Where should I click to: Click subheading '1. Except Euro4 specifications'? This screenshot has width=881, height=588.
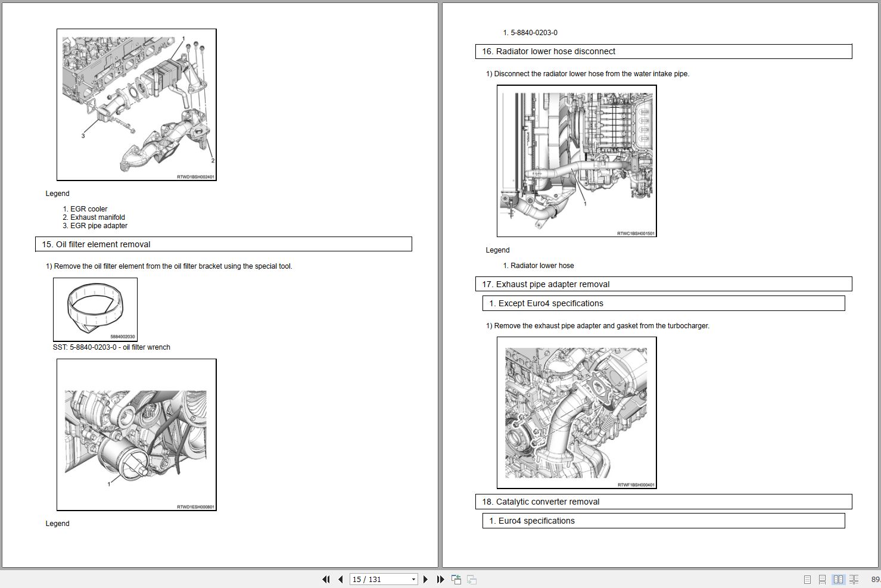point(664,303)
